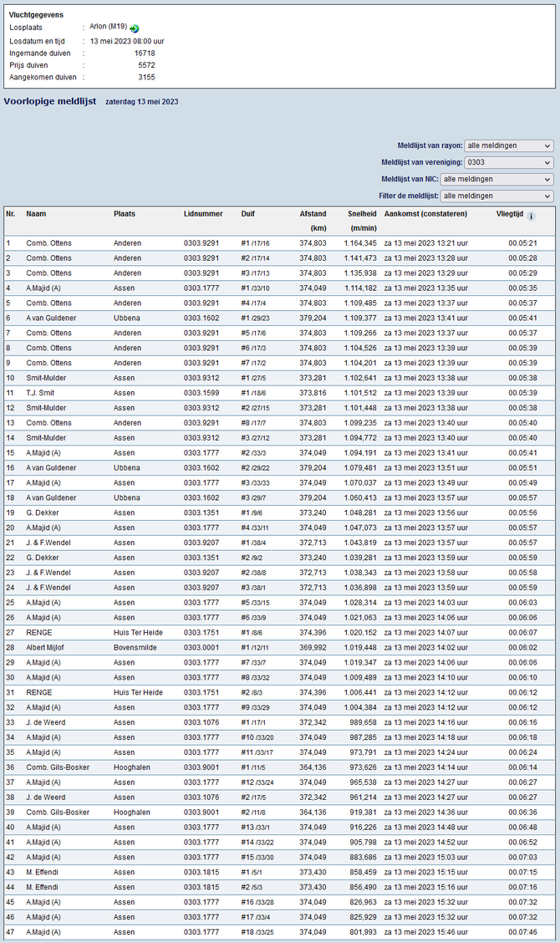560x943 pixels.
Task: Click G. Dekker name in row 19
Action: pyautogui.click(x=43, y=513)
